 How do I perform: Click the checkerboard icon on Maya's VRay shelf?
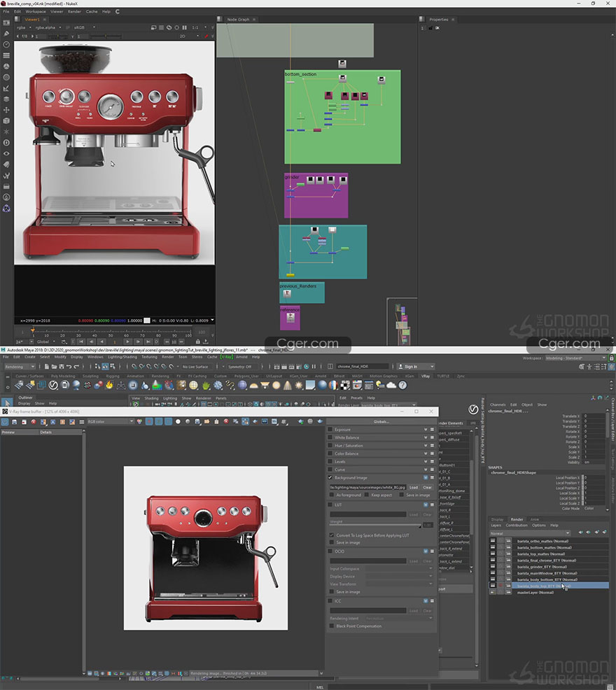point(345,386)
